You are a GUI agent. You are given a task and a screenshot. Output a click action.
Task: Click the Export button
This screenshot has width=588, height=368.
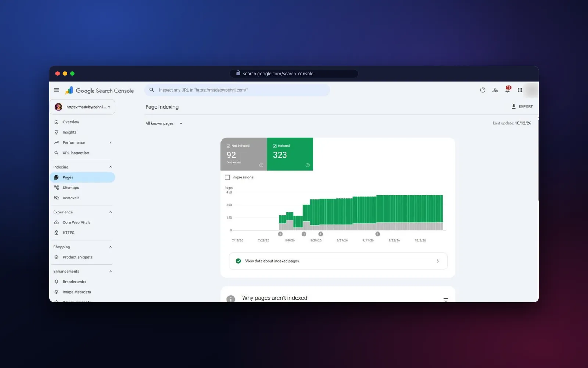pyautogui.click(x=522, y=107)
